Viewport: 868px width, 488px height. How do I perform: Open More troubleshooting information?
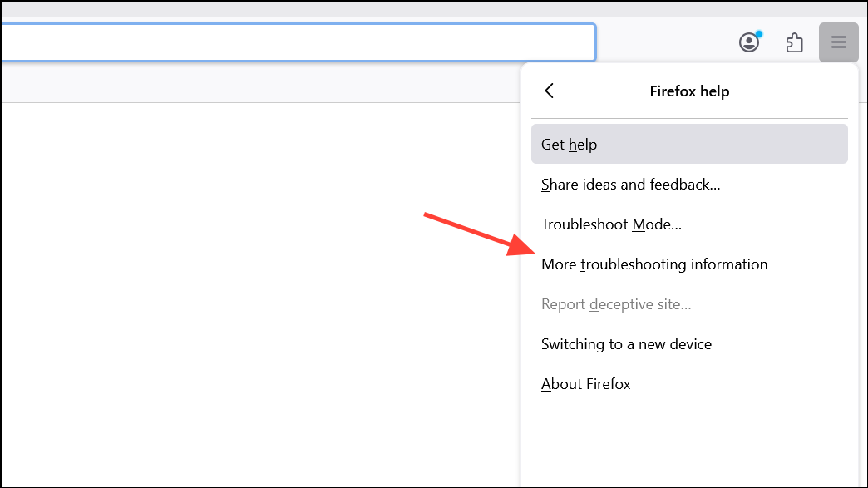click(x=689, y=264)
